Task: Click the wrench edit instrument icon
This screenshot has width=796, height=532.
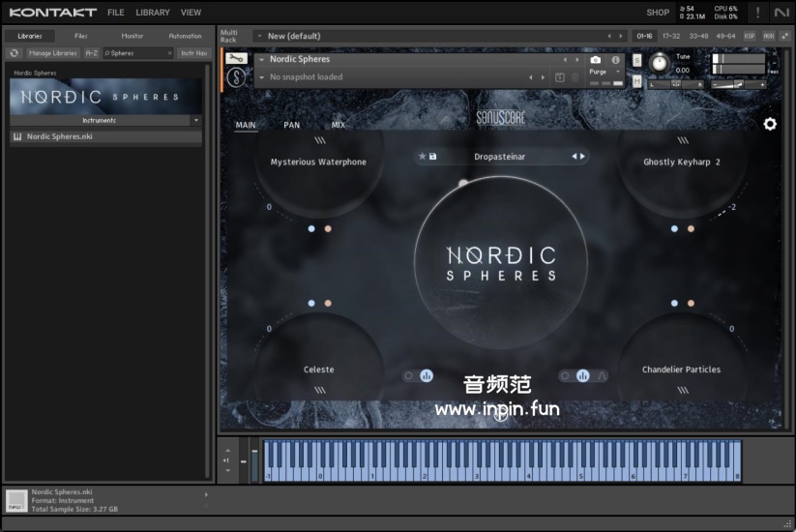Action: click(x=236, y=58)
